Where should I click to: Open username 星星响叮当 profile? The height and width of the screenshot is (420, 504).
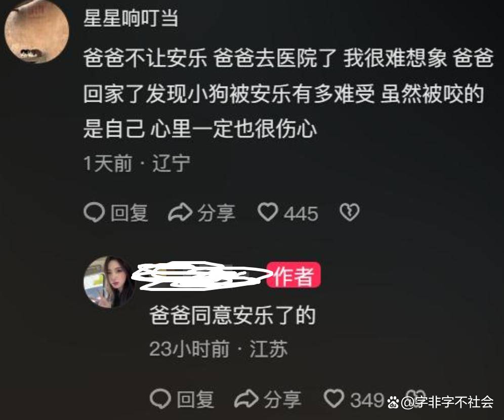tap(131, 18)
